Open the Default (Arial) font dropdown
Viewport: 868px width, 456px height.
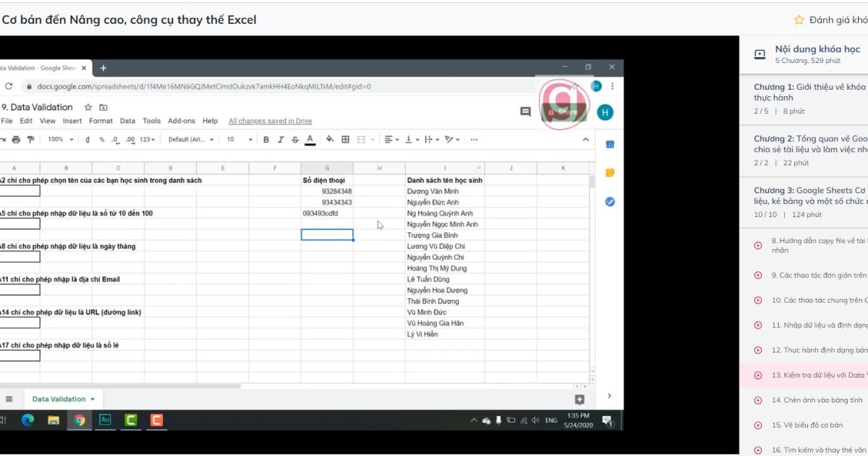pos(192,140)
